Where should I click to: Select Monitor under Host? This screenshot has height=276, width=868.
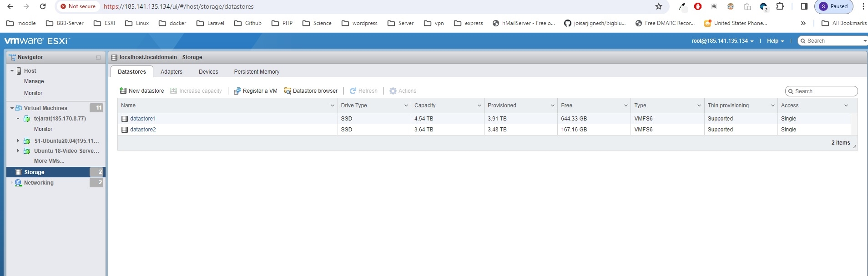[33, 93]
